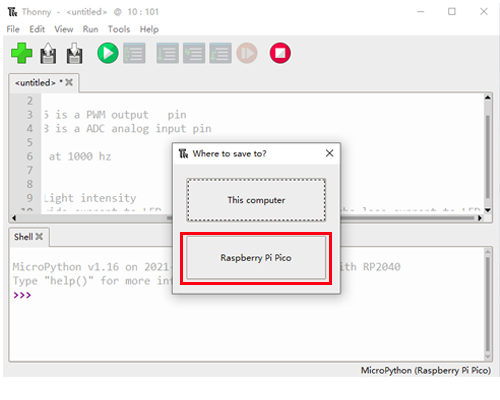Stop the backend with red stop icon
The height and width of the screenshot is (400, 500).
tap(280, 53)
